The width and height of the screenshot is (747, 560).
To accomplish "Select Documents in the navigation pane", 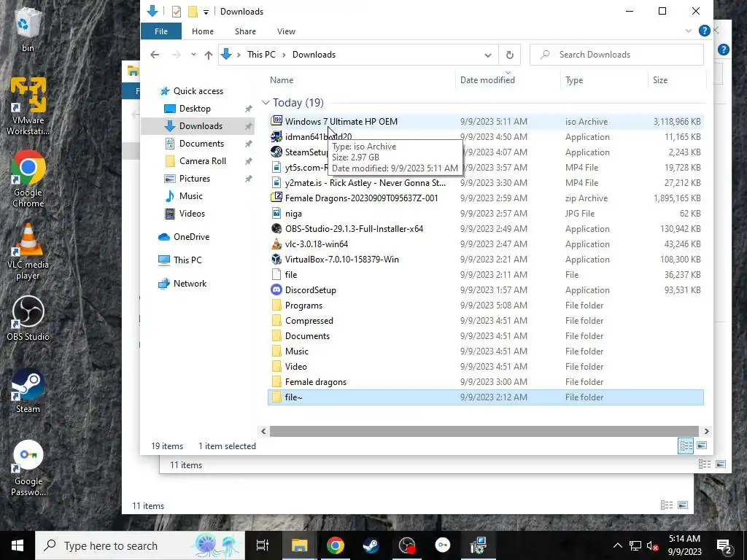I will point(201,144).
